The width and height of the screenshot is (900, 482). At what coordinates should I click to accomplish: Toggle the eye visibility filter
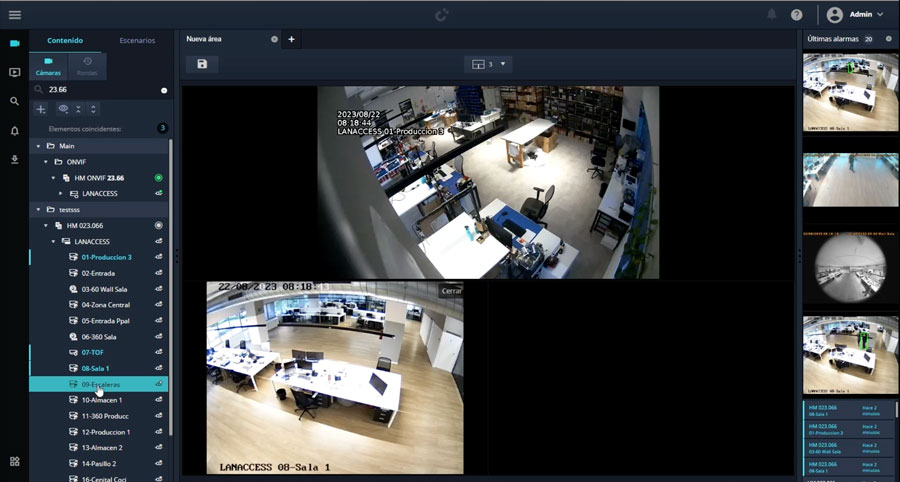point(63,109)
